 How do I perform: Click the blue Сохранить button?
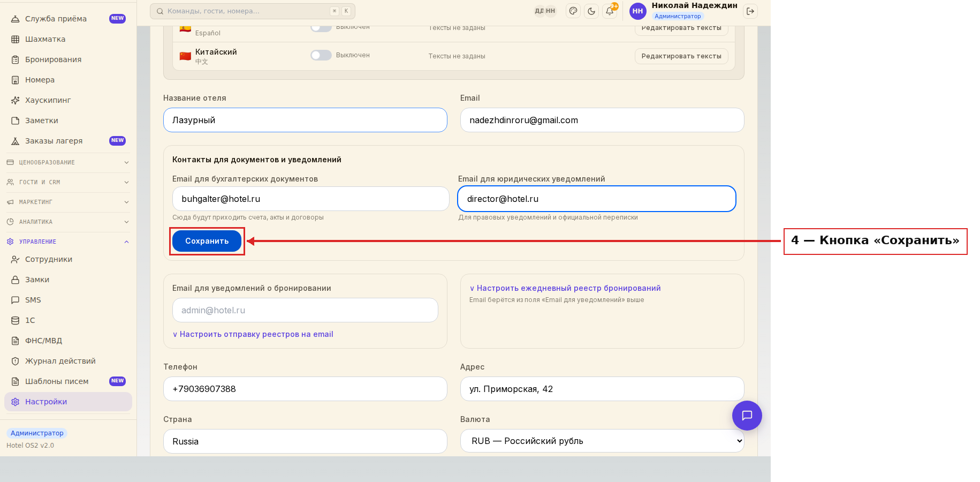tap(207, 241)
